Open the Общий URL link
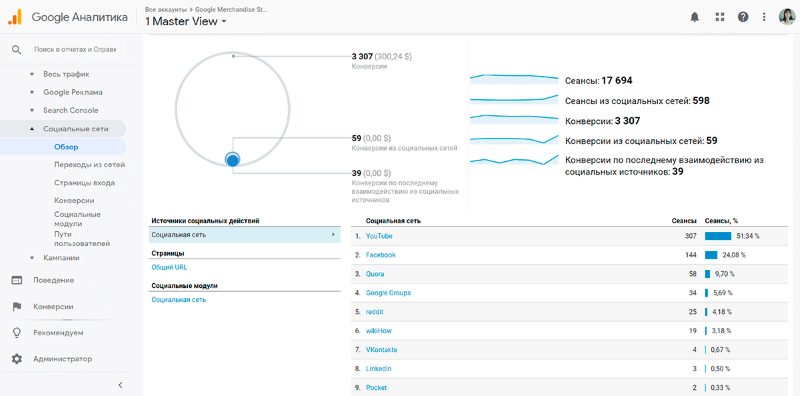This screenshot has height=396, width=800. coord(170,267)
